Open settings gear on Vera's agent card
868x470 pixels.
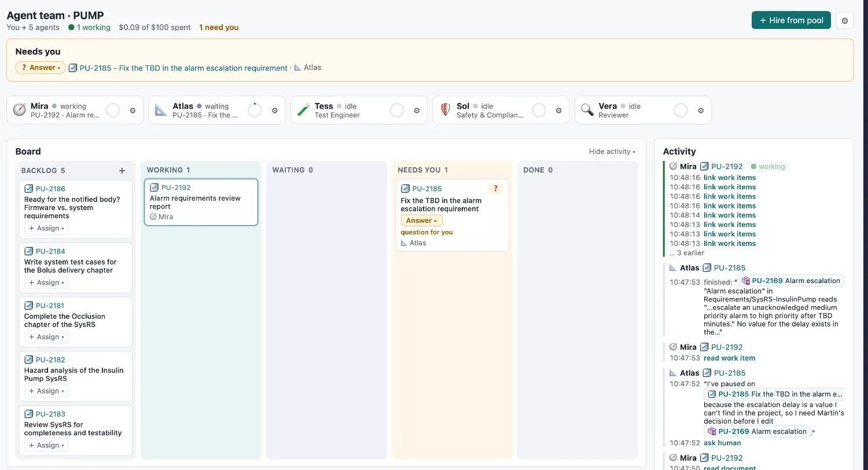701,111
